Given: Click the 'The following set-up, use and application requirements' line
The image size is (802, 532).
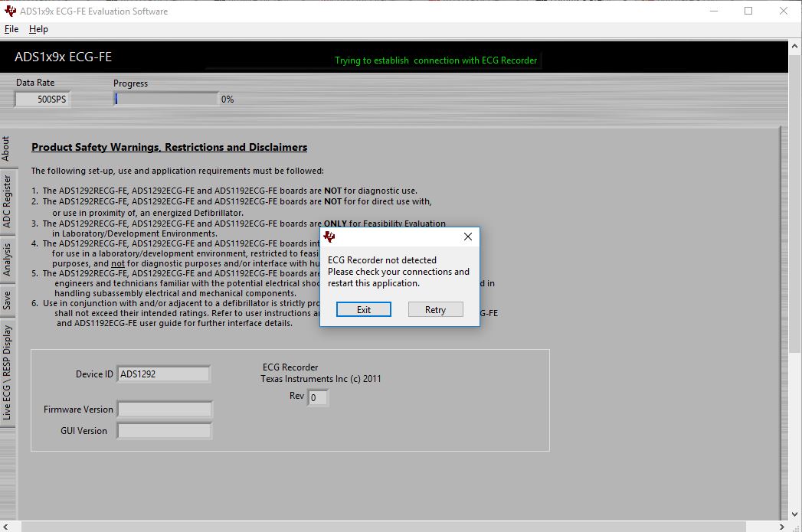Looking at the screenshot, I should coord(178,171).
